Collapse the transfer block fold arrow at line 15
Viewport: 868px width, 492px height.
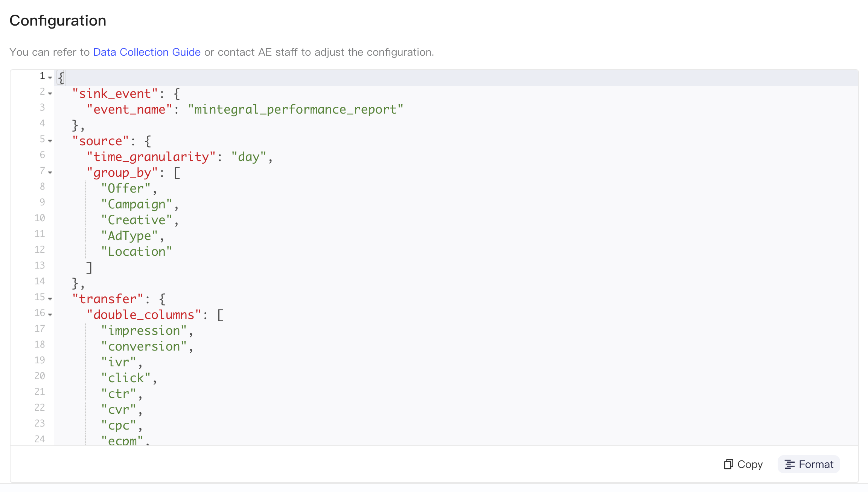[x=50, y=299]
